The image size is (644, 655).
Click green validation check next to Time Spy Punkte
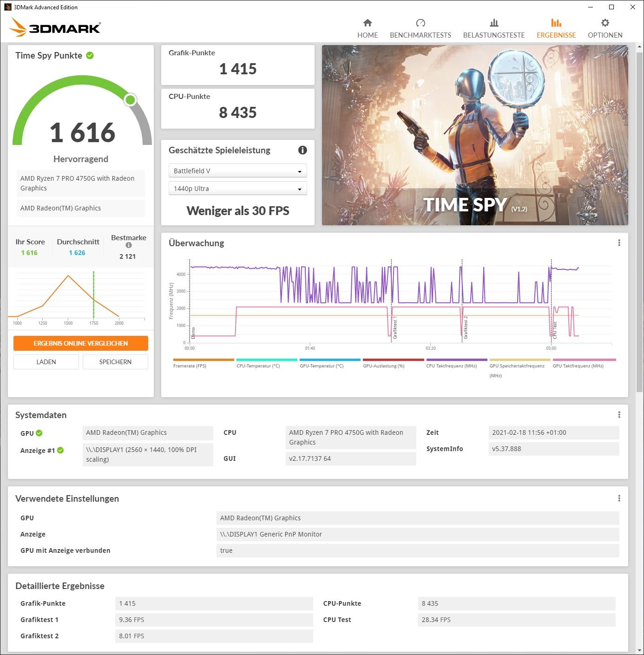[90, 55]
